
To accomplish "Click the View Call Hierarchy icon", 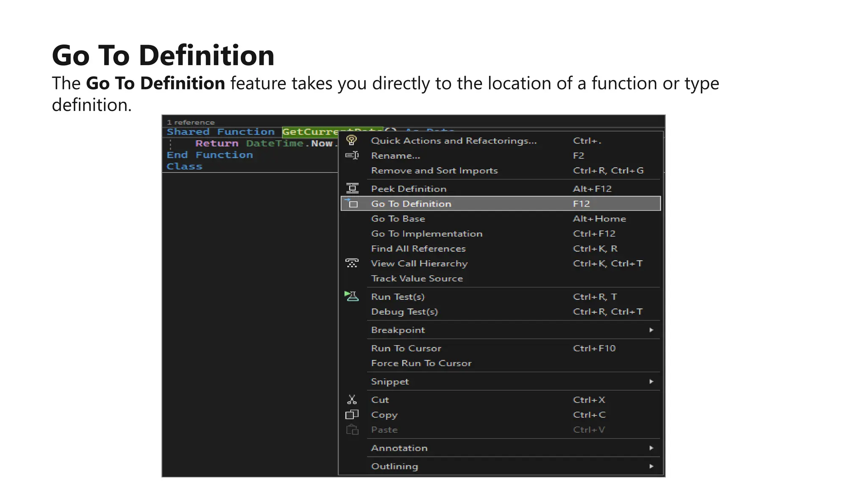I will click(x=352, y=263).
